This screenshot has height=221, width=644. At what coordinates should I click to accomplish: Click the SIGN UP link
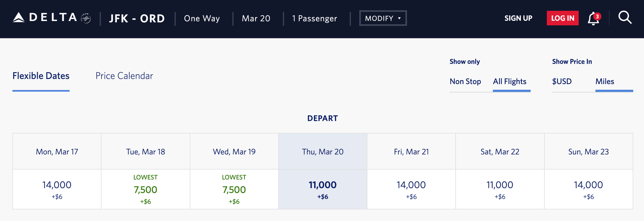(x=518, y=18)
